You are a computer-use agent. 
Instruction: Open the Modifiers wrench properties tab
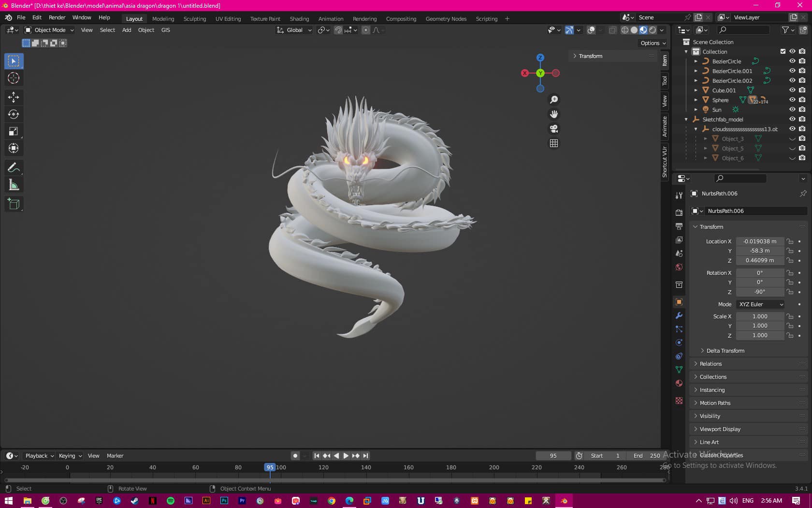tap(679, 315)
